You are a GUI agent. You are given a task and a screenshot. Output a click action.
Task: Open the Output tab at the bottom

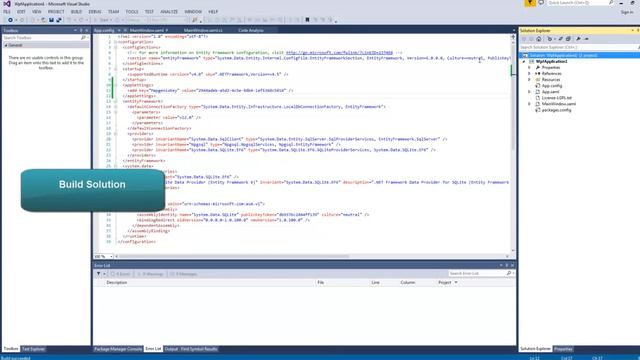(171, 349)
